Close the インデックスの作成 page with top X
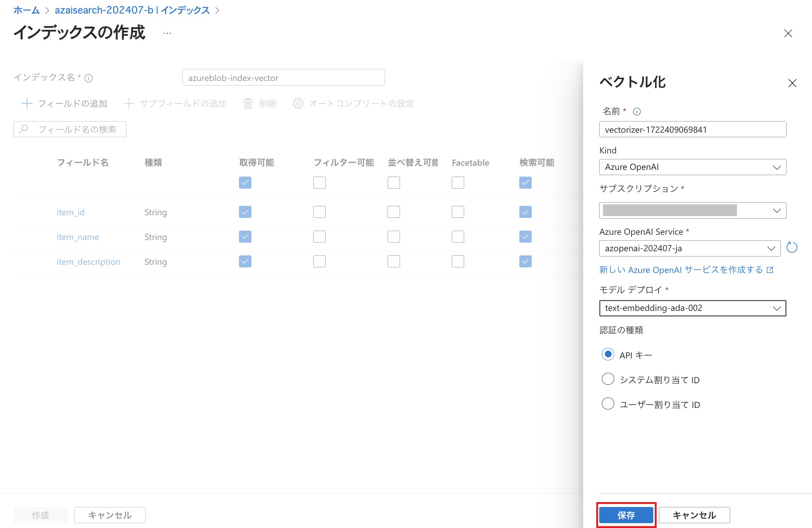812x528 pixels. click(788, 33)
